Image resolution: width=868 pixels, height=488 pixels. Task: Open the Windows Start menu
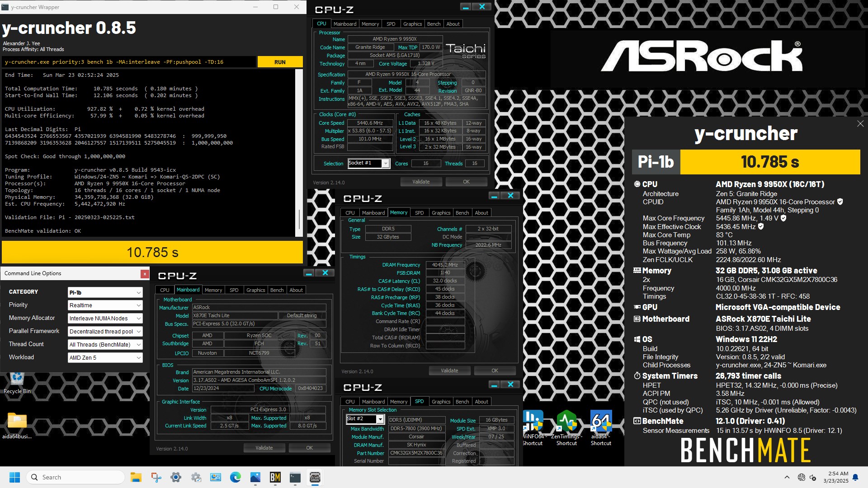click(14, 477)
